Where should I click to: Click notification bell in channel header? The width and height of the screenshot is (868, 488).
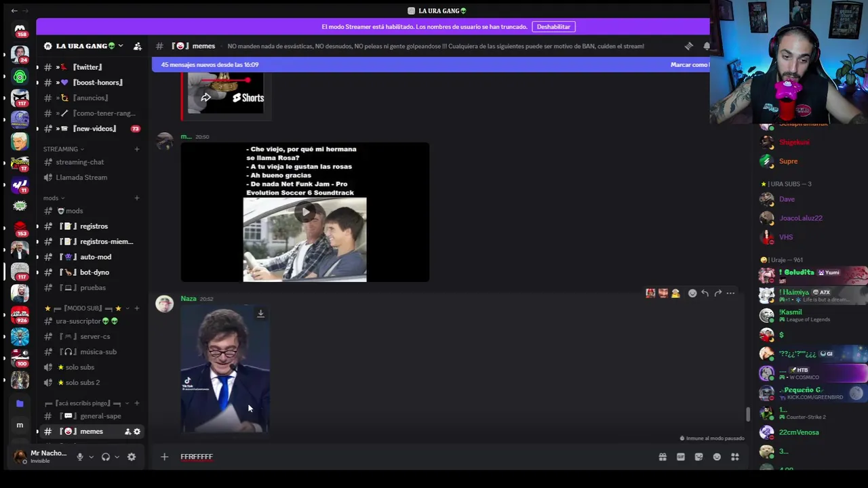pos(706,46)
